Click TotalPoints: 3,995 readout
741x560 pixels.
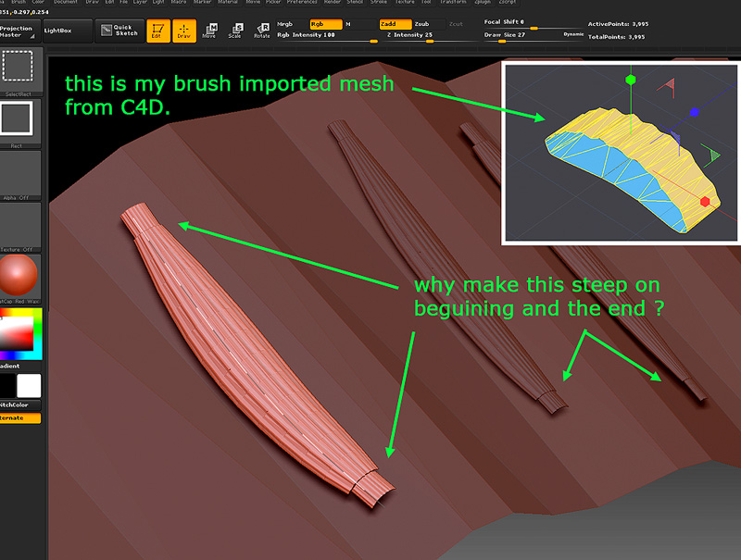616,37
